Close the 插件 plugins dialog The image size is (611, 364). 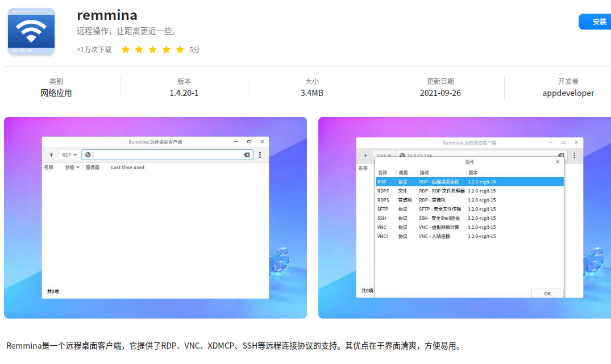[558, 162]
